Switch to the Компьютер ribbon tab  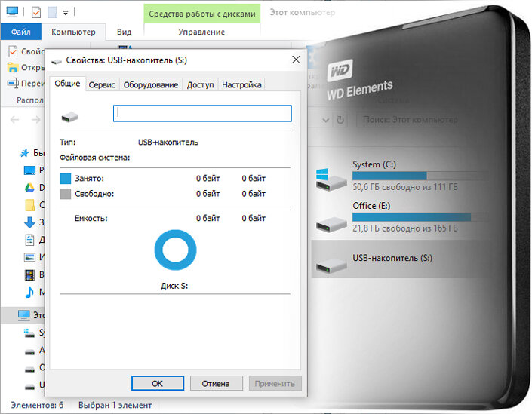73,32
